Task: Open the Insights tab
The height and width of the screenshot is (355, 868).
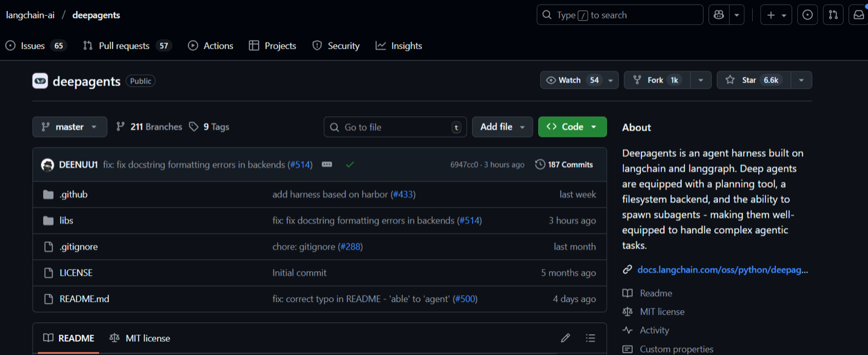Action: (x=399, y=46)
